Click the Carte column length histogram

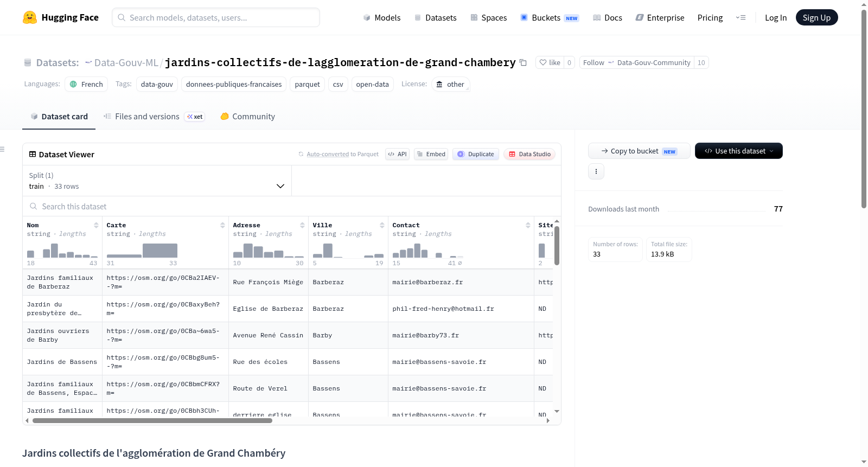pos(142,251)
